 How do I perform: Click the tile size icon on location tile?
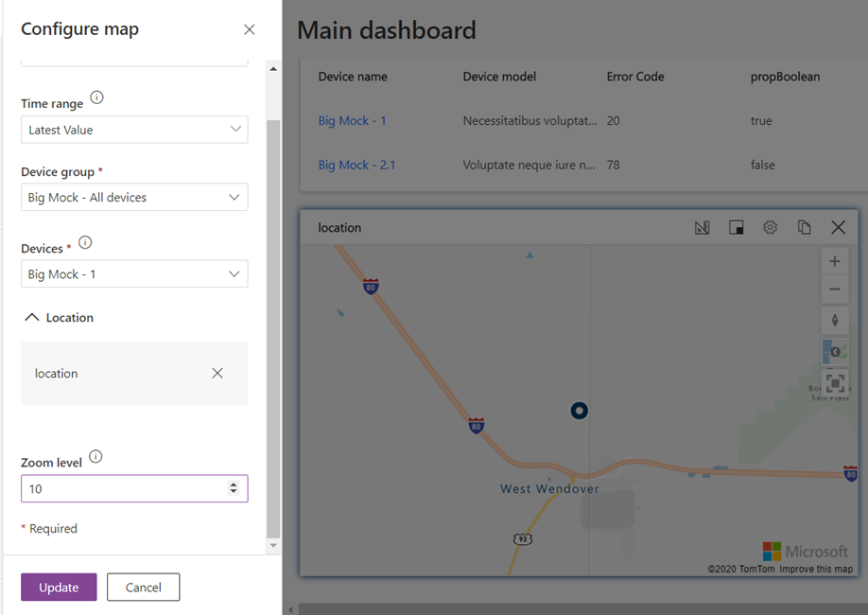[x=737, y=227]
